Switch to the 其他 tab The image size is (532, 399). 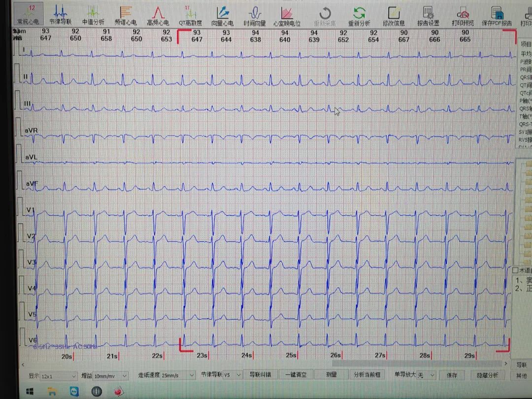tap(522, 375)
